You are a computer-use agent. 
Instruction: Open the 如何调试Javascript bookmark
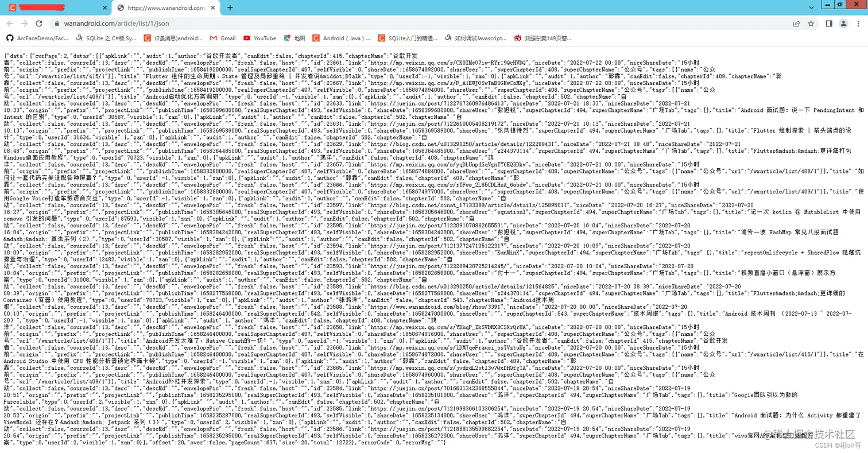(476, 38)
